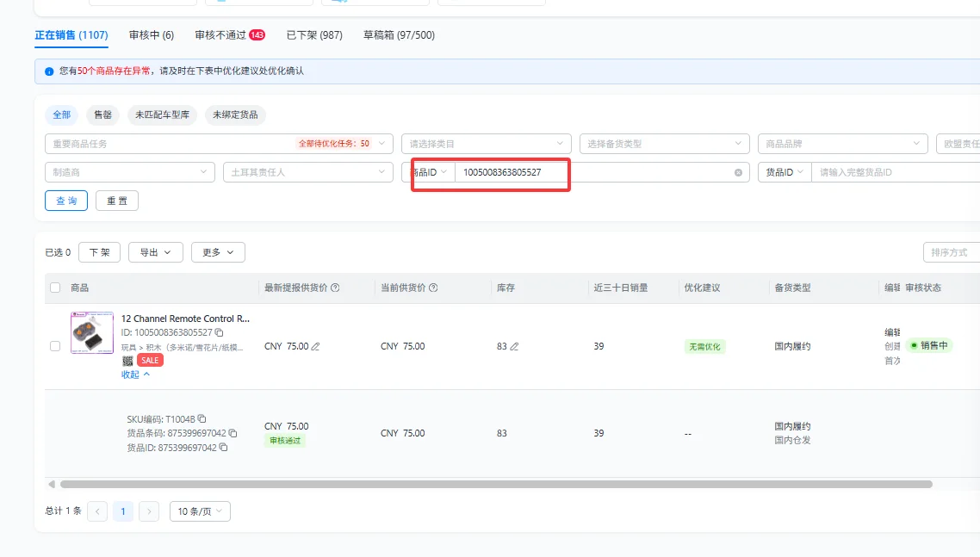The height and width of the screenshot is (557, 980).
Task: Open 请选择类目 category dropdown
Action: pyautogui.click(x=487, y=144)
